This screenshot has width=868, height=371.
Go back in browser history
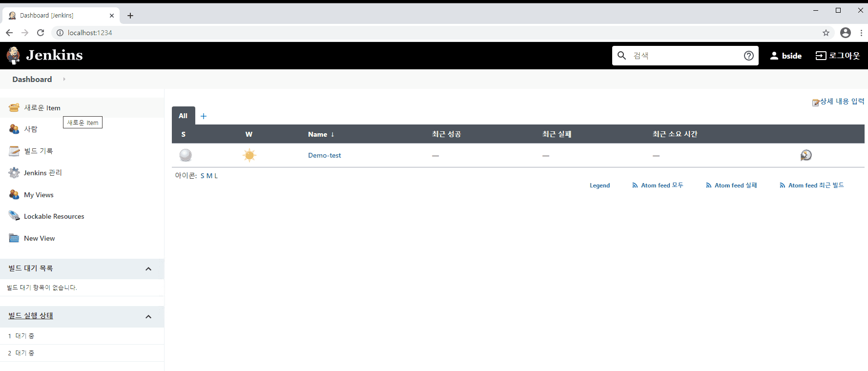[x=9, y=33]
